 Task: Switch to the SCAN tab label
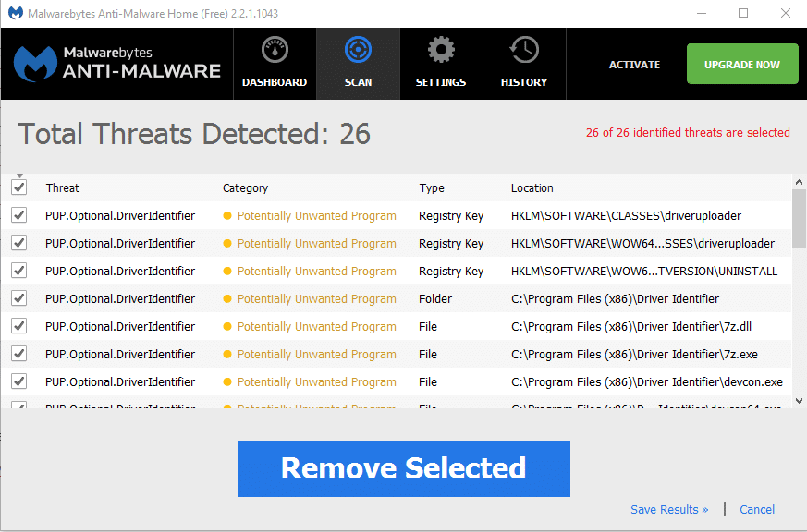tap(359, 82)
